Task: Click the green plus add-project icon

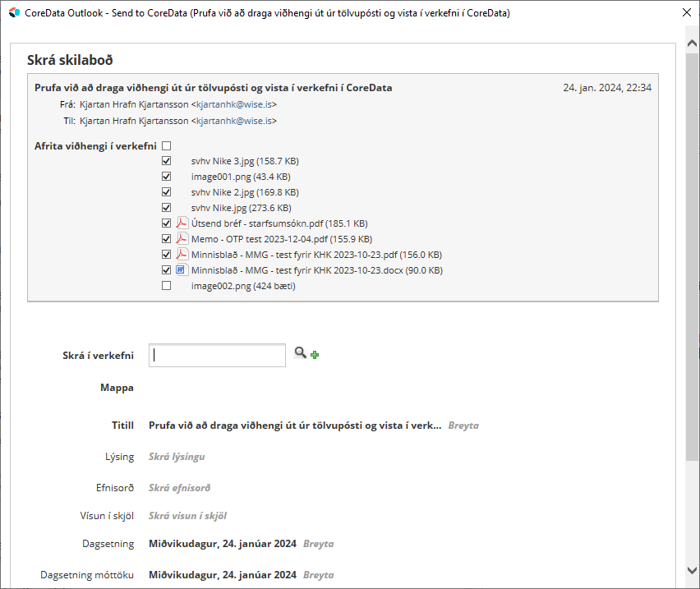Action: [315, 355]
